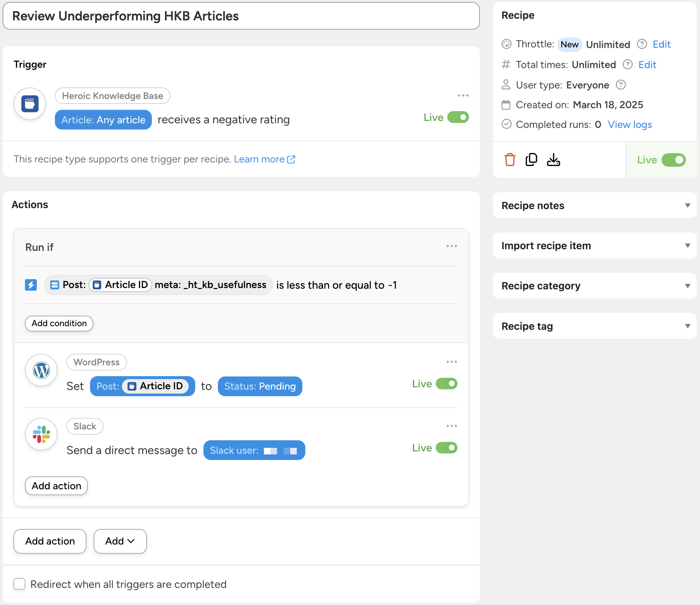This screenshot has width=700, height=605.
Task: Disable the recipe Live toggle in sidebar
Action: (673, 160)
